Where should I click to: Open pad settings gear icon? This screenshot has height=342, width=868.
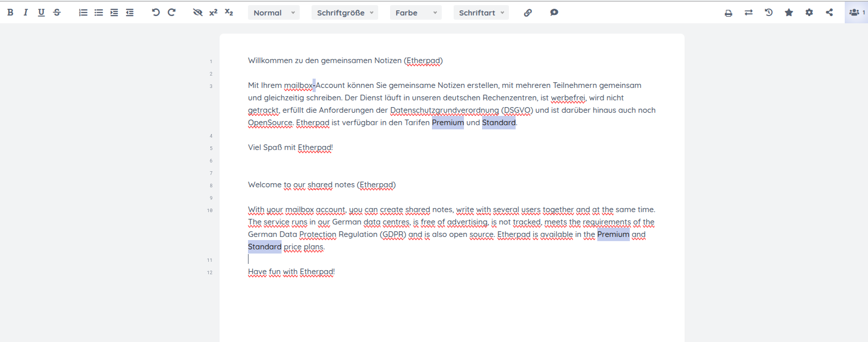pos(809,12)
